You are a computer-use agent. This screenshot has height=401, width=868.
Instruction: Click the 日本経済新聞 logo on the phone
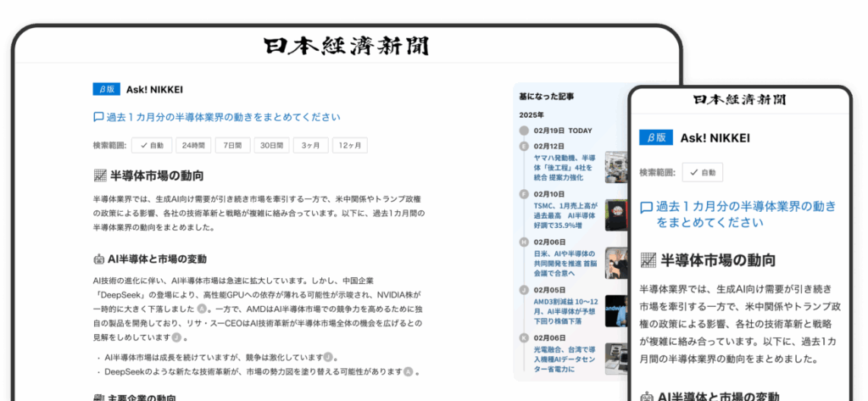tap(739, 100)
